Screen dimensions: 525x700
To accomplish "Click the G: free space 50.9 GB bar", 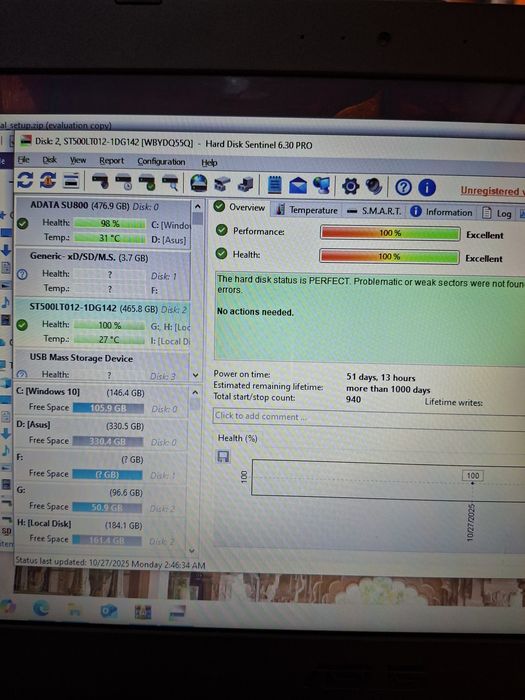I will [107, 508].
